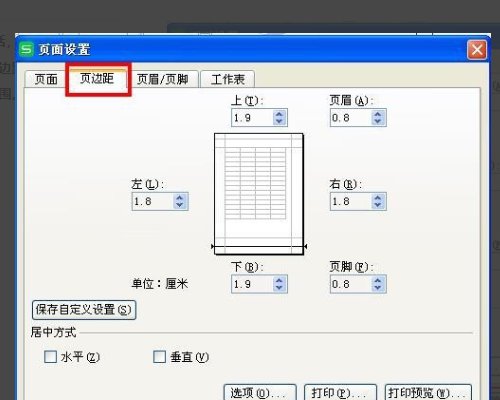Increase the 上(T) top margin value
Viewport: 500px width, 400px height.
pos(279,114)
